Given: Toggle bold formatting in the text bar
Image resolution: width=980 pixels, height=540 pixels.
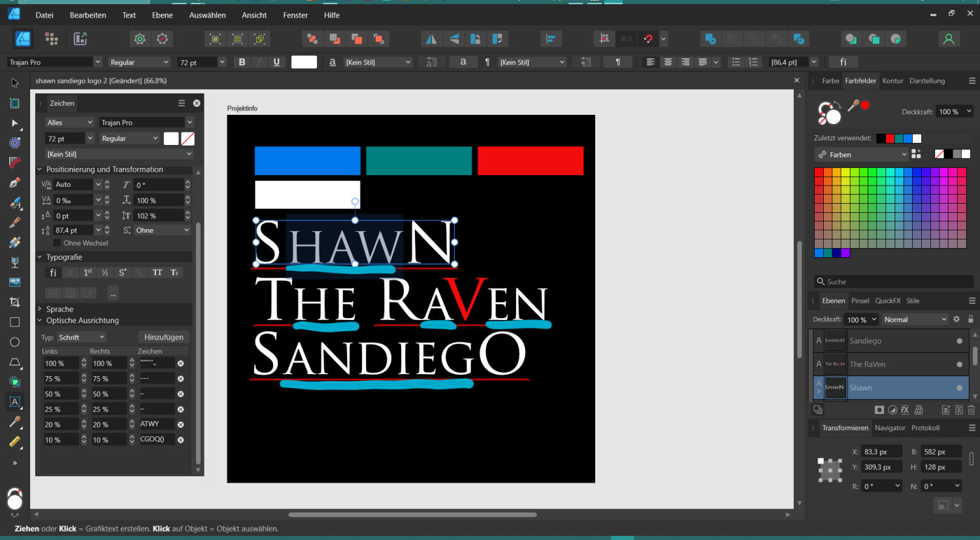Looking at the screenshot, I should click(x=242, y=61).
